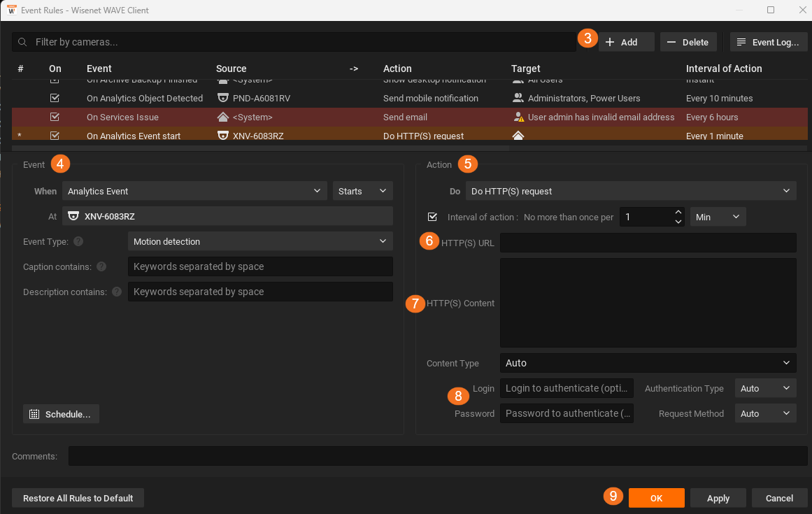Viewport: 812px width, 514px height.
Task: Focus the Filter by cameras search field
Action: point(294,42)
